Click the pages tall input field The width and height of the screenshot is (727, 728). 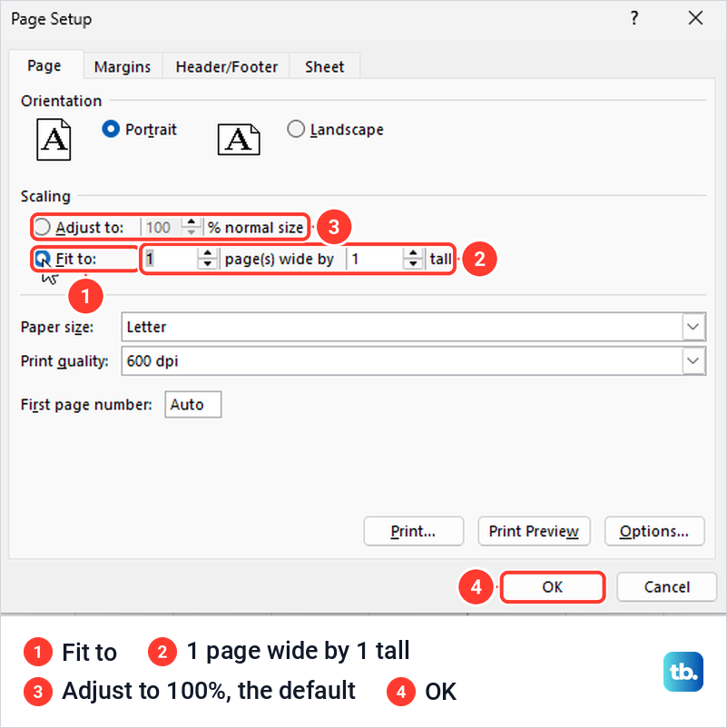pos(375,259)
